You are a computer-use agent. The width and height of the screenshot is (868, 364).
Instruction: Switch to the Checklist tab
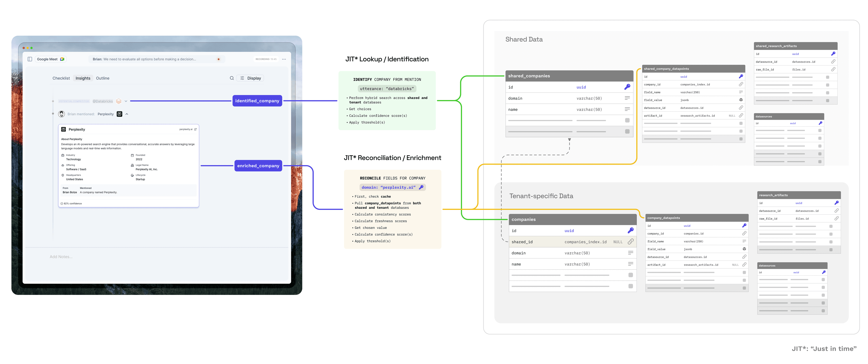[x=61, y=78]
